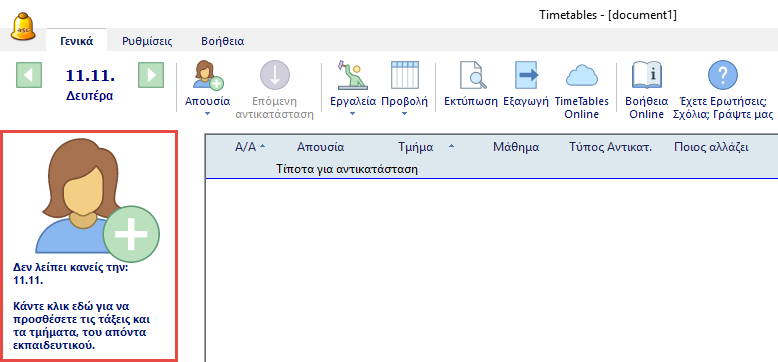
Task: Click the Απουσία teacher icon
Action: click(x=208, y=75)
